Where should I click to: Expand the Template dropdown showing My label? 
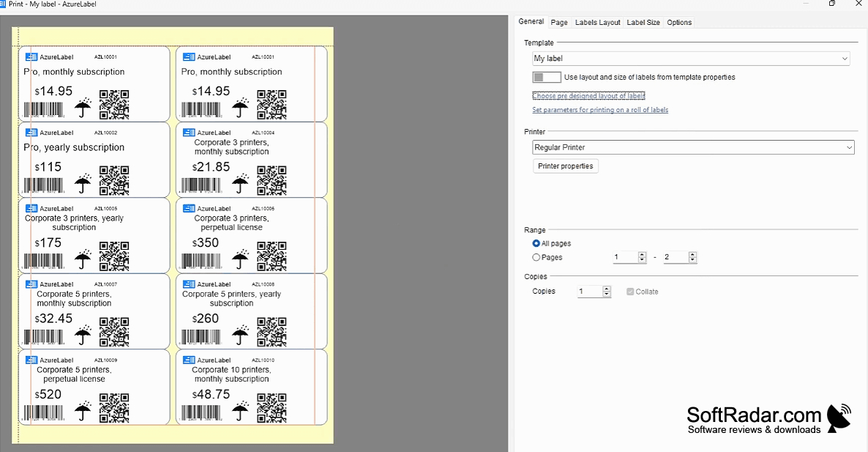[x=691, y=58]
